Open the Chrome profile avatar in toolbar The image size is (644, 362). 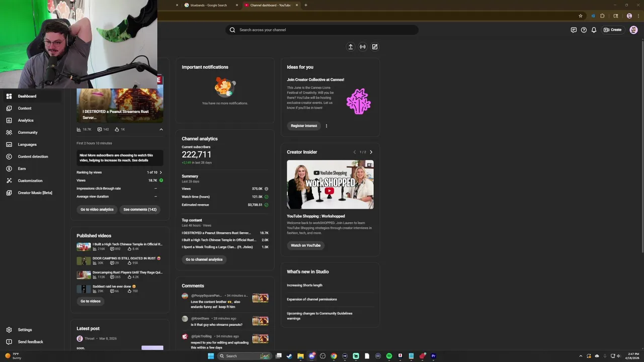click(x=629, y=16)
